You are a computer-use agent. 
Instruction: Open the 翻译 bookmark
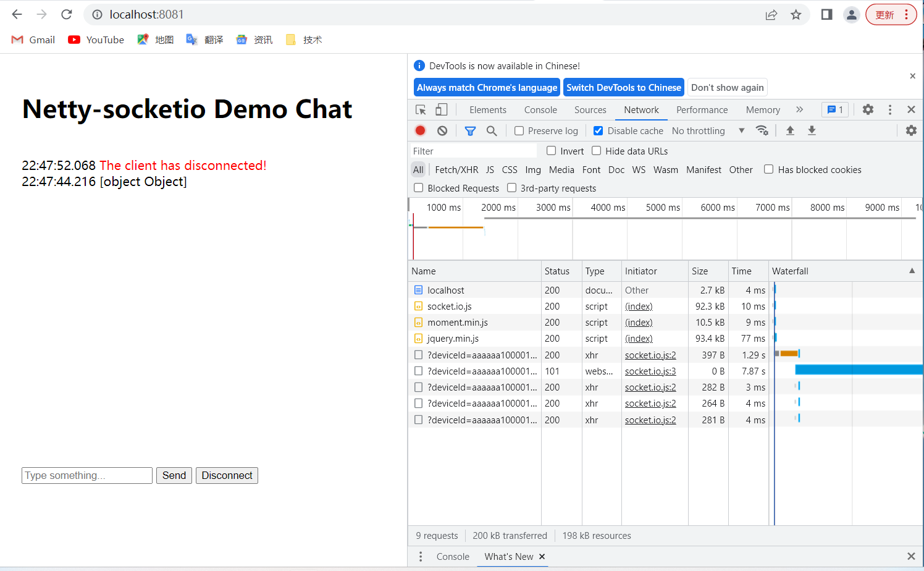pos(205,40)
